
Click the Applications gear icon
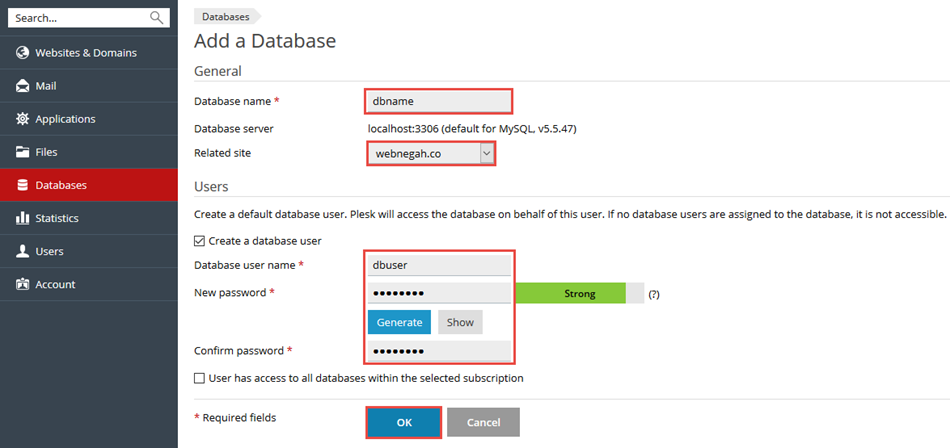22,119
